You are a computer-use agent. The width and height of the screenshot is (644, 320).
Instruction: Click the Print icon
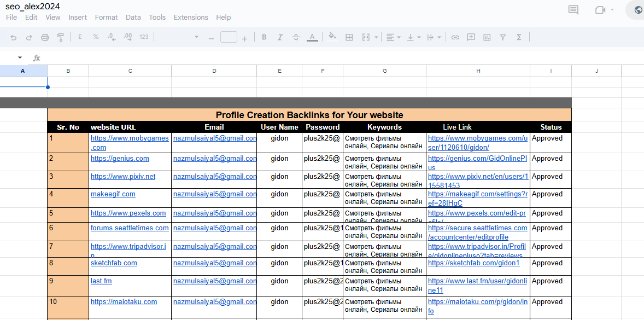(45, 37)
